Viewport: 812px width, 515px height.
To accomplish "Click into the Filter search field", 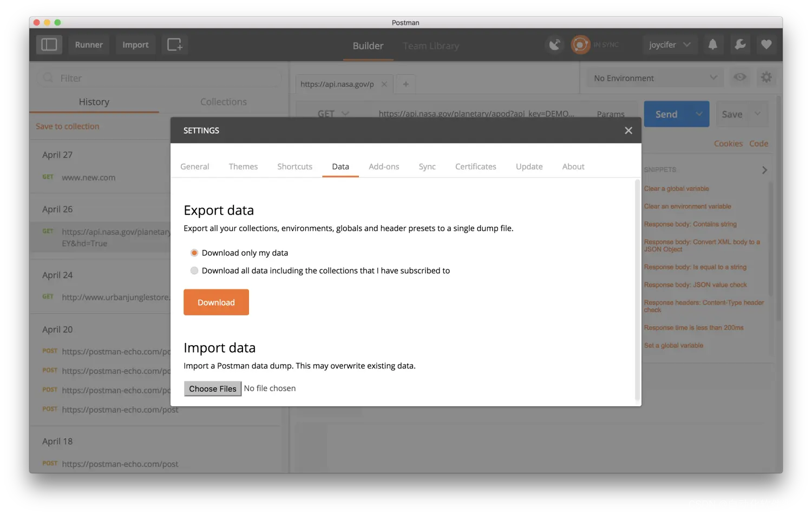I will point(159,78).
